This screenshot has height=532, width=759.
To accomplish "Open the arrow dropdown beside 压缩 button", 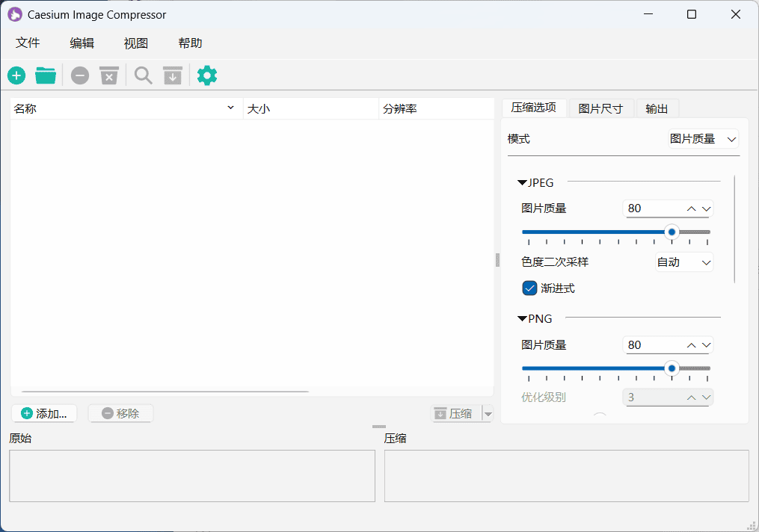I will click(x=488, y=413).
